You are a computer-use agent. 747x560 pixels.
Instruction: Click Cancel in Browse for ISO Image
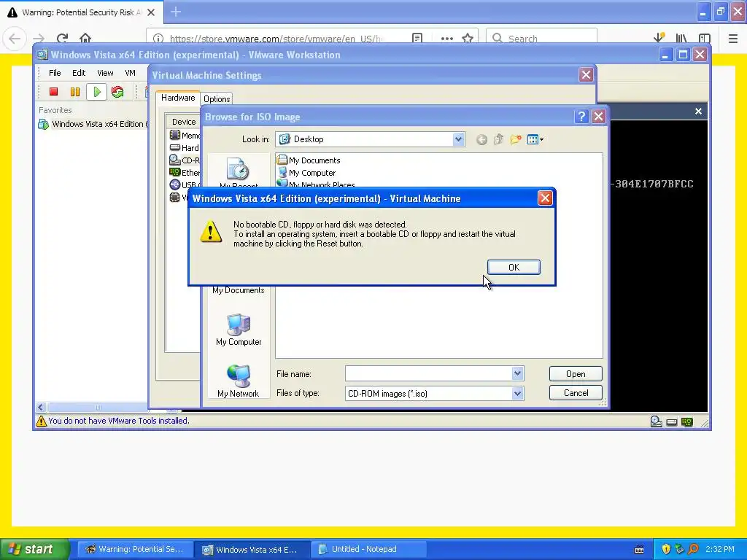[576, 393]
